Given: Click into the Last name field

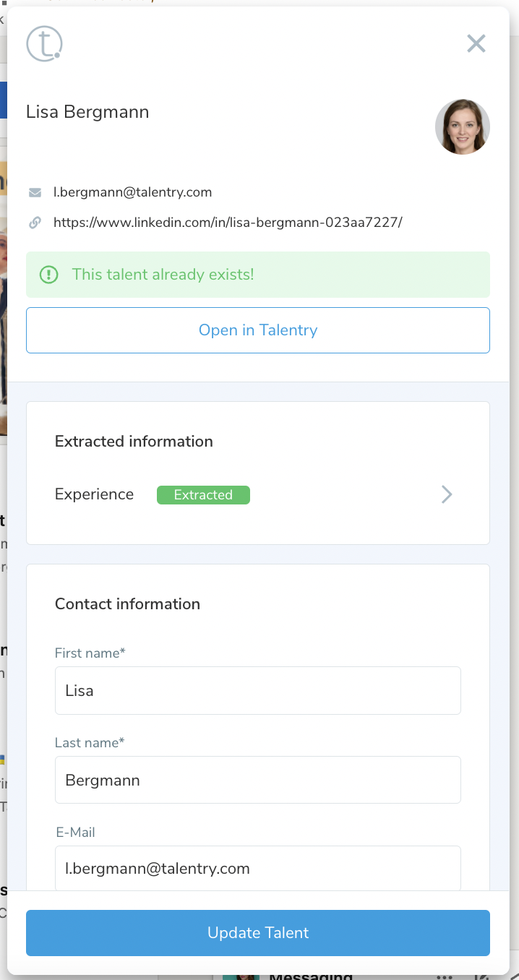Looking at the screenshot, I should coord(258,780).
